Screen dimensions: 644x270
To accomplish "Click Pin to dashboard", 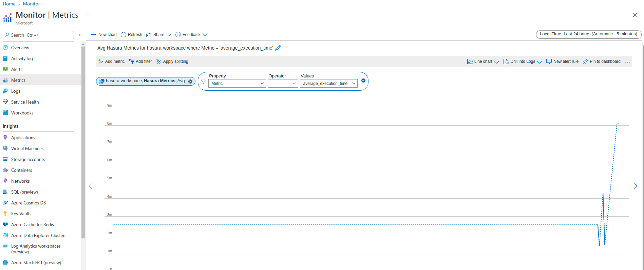I will tap(602, 61).
